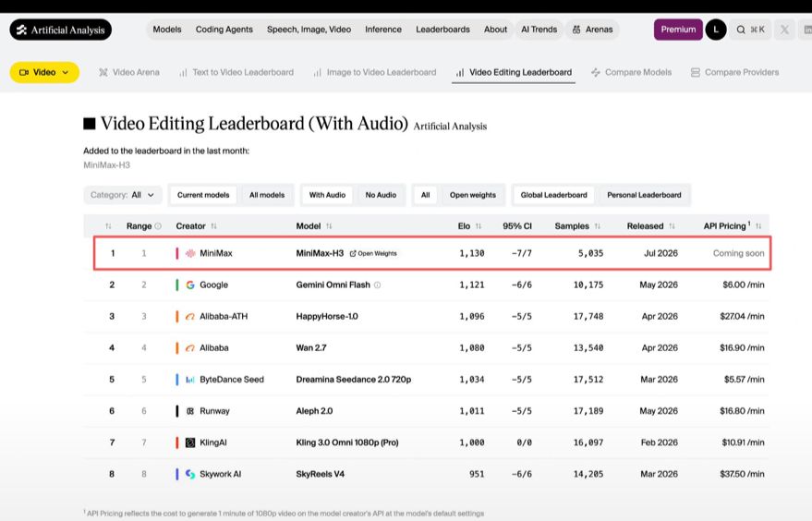Click the orange color bar beside Alibaba-ATH
Screen dimensions: 812x521
click(x=177, y=317)
